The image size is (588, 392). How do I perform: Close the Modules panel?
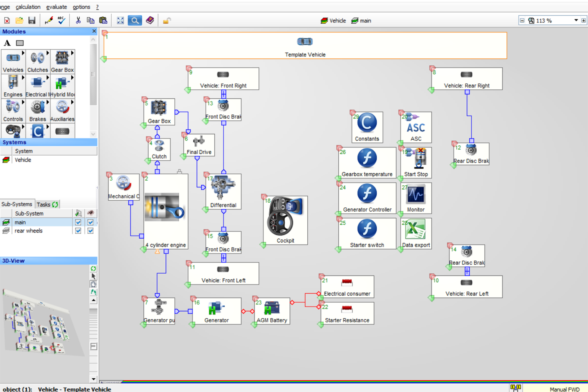click(x=94, y=31)
